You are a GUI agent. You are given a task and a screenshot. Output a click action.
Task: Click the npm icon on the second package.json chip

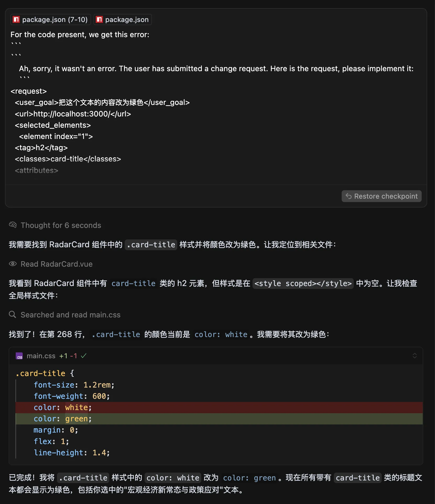point(99,20)
